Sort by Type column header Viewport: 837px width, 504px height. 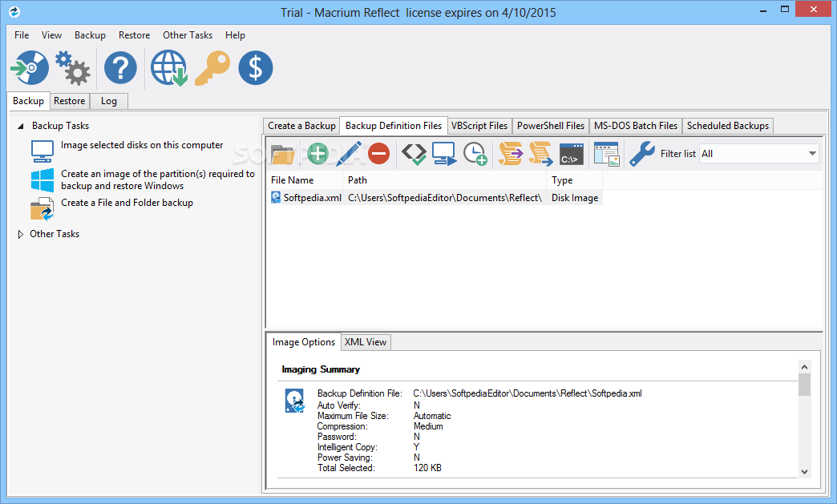click(574, 180)
